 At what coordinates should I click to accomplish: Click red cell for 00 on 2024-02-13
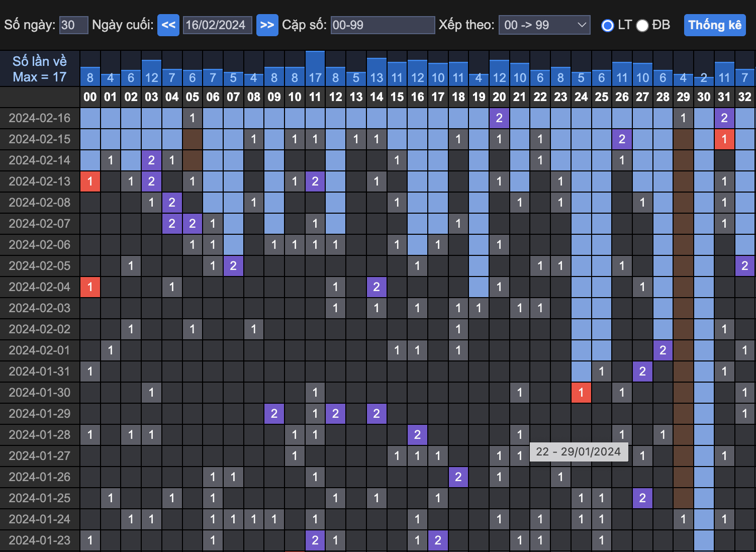pyautogui.click(x=90, y=181)
